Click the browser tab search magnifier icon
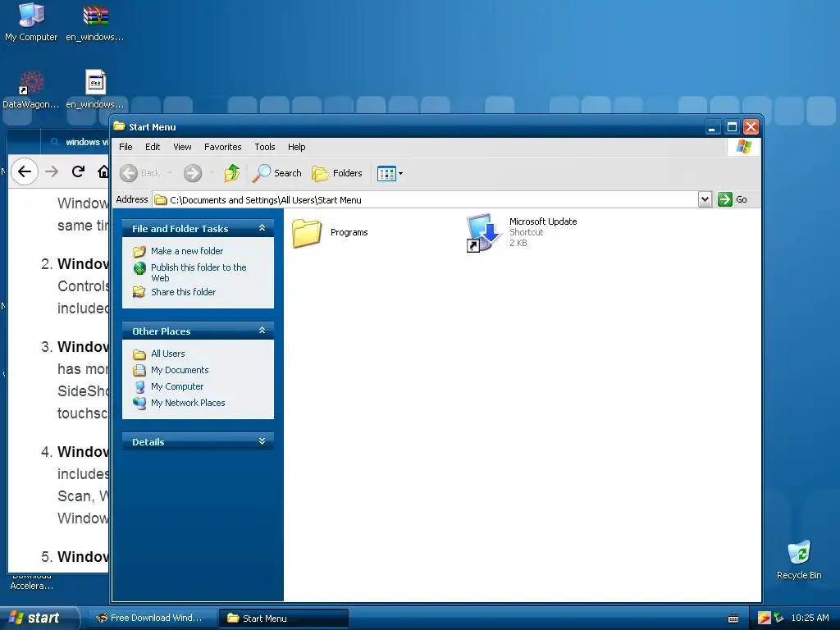Viewport: 840px width, 630px height. coord(54,142)
